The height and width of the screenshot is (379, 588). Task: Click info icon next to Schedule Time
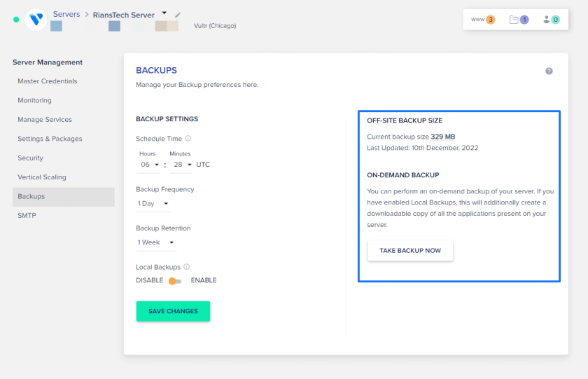[x=188, y=139]
